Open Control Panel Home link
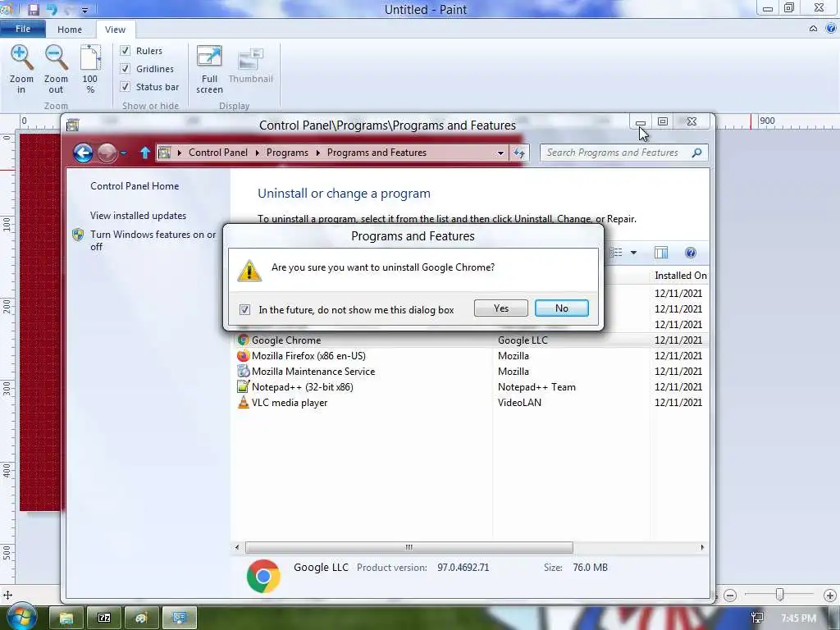This screenshot has height=630, width=840. tap(135, 186)
